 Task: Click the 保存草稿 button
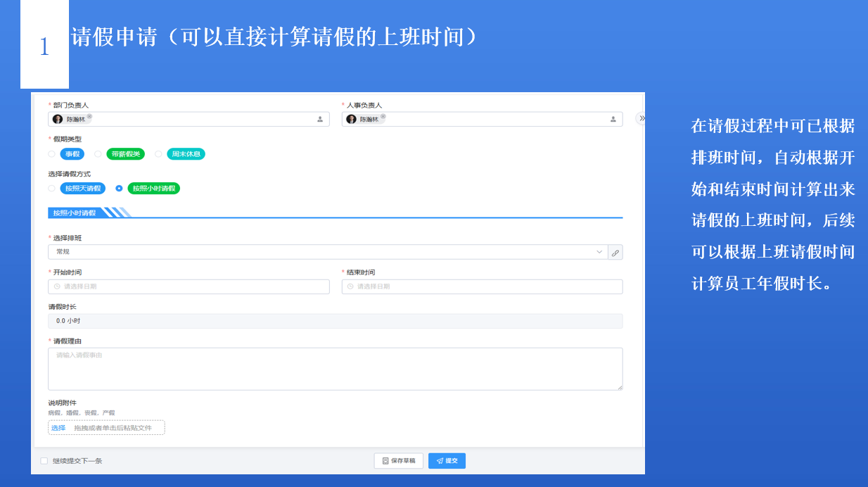(399, 461)
